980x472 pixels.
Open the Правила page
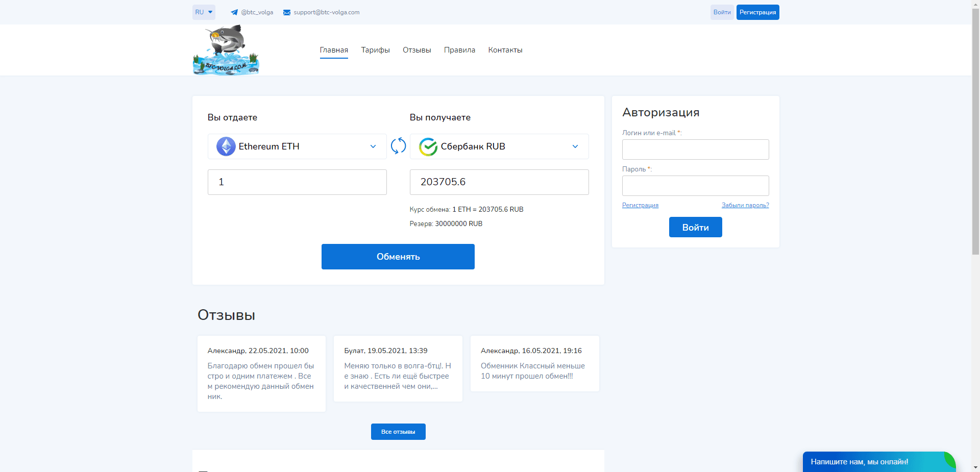[x=459, y=50]
